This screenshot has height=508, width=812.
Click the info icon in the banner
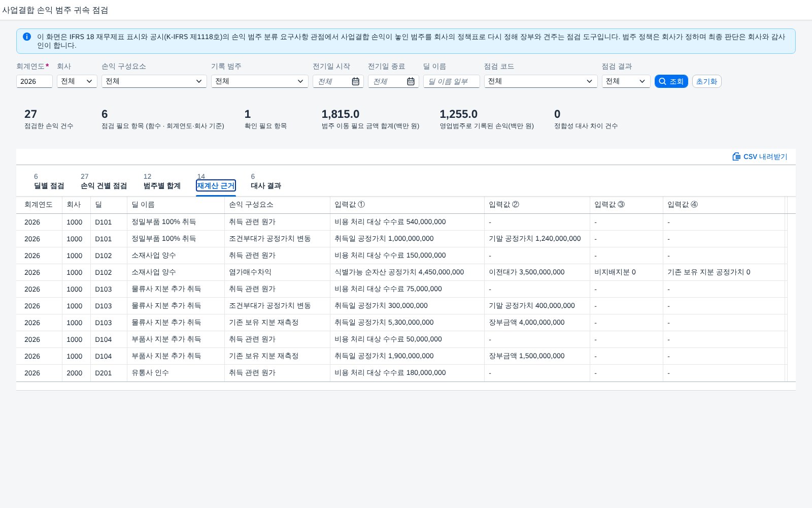click(27, 37)
